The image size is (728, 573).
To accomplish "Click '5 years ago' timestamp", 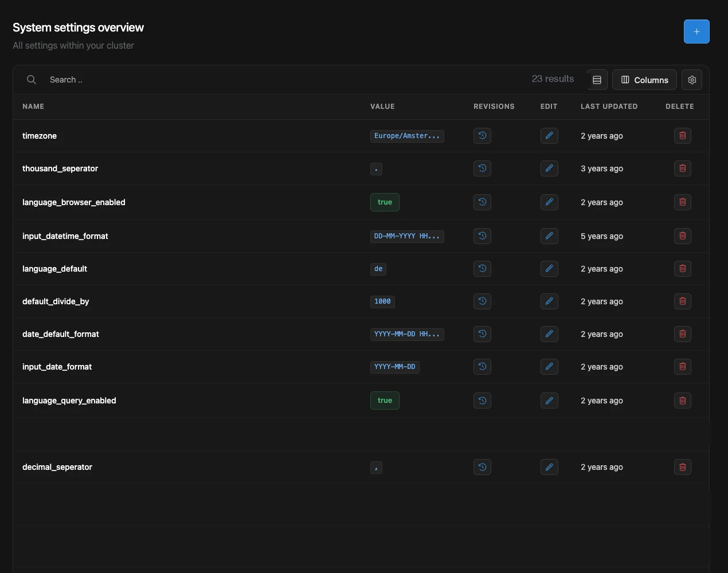I will point(602,236).
